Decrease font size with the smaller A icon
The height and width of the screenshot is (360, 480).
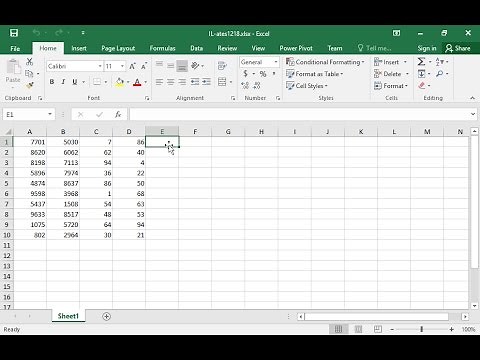coord(144,66)
